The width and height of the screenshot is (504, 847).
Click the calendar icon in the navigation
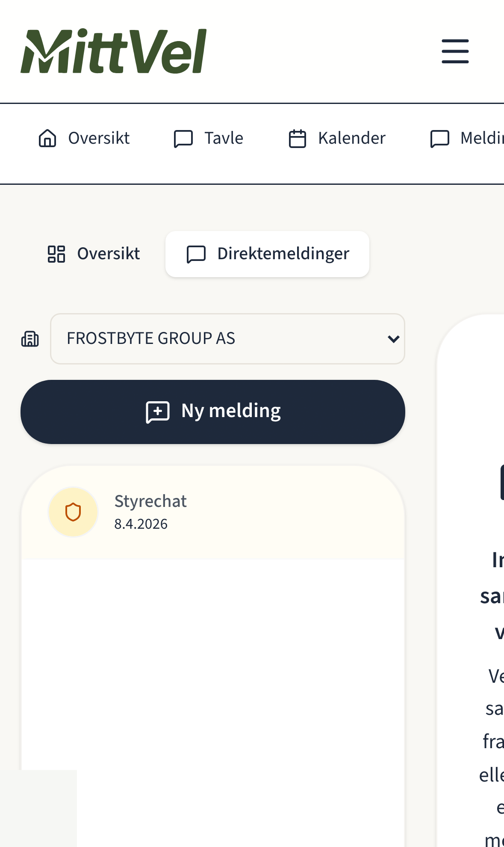[298, 139]
